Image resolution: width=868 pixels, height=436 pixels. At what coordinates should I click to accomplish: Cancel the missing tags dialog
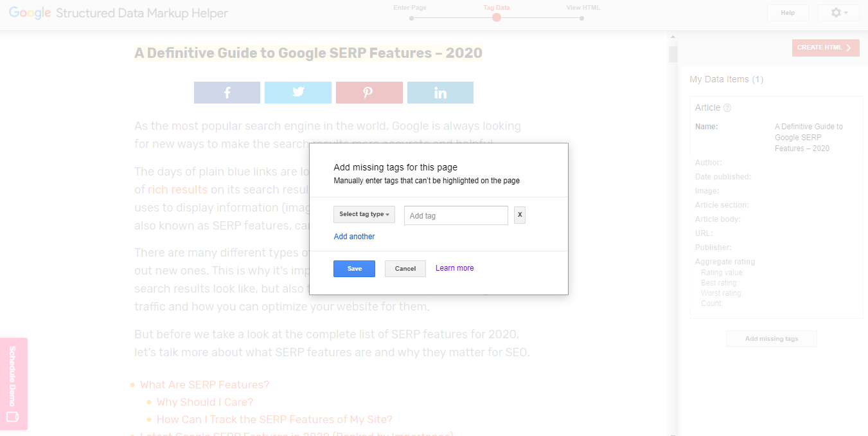click(x=405, y=269)
